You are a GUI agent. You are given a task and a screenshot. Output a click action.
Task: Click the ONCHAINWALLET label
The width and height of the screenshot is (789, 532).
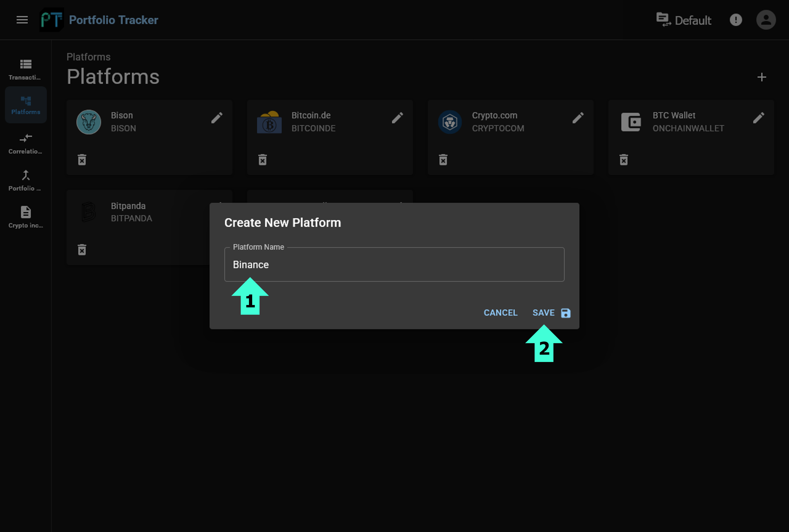688,128
